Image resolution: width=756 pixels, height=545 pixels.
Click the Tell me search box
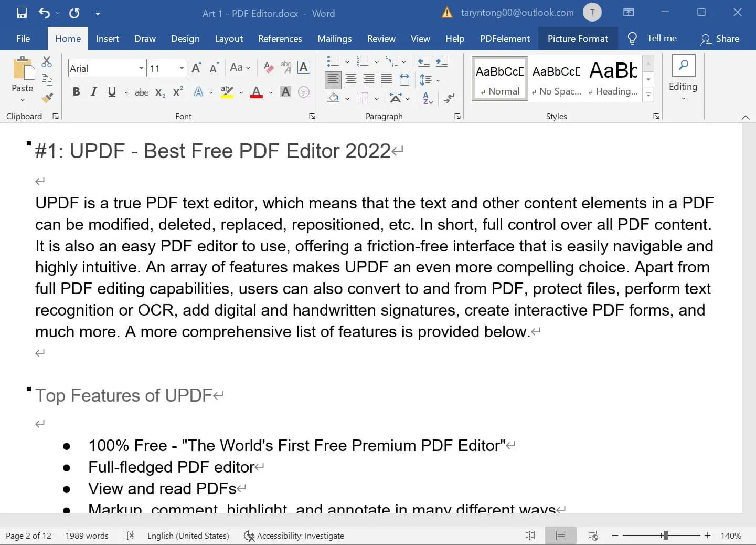652,38
